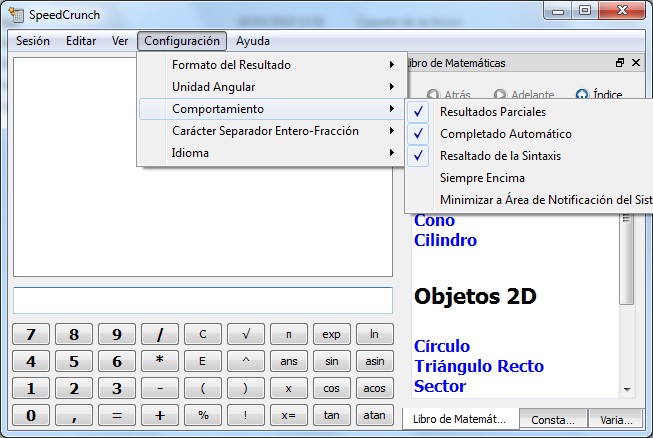
Task: Click the asin function key
Action: pos(374,361)
